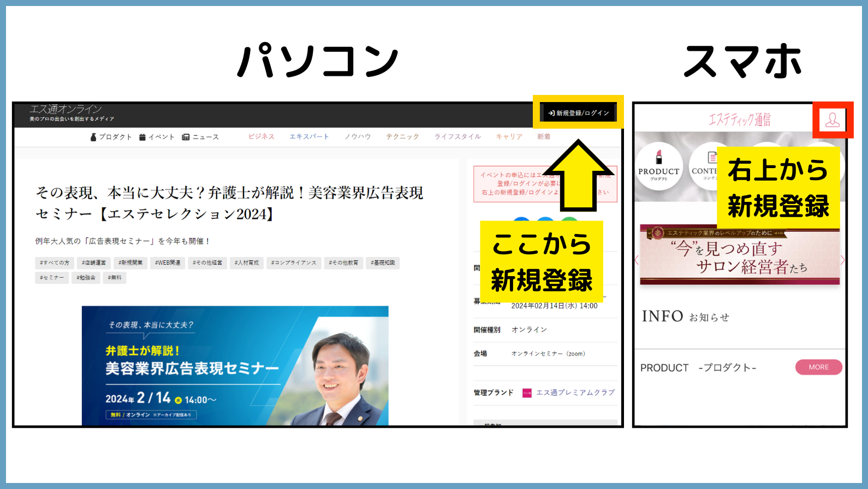Click the article title 美容業界広告表現セミナー heading
Viewport: 868px width, 489px height.
[x=229, y=203]
